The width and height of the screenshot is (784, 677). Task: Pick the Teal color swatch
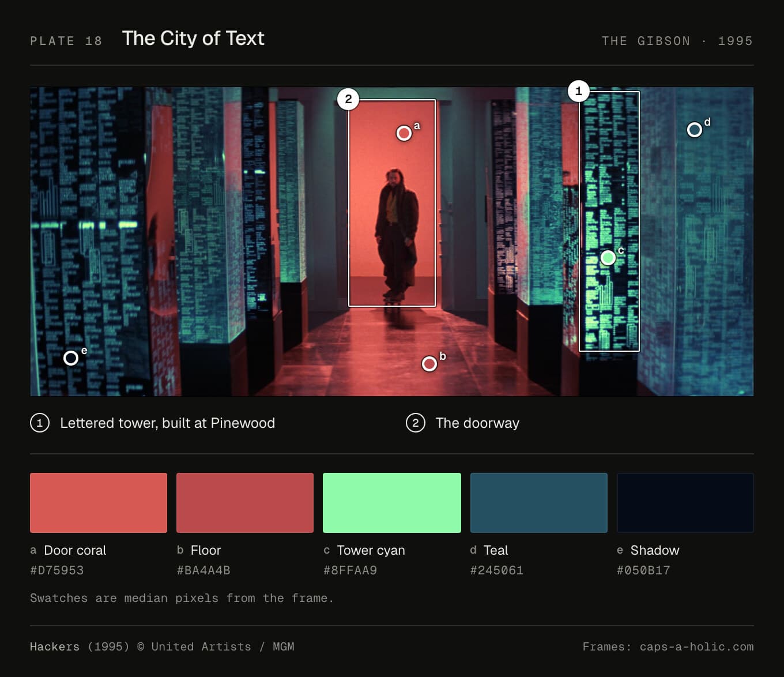coord(539,503)
